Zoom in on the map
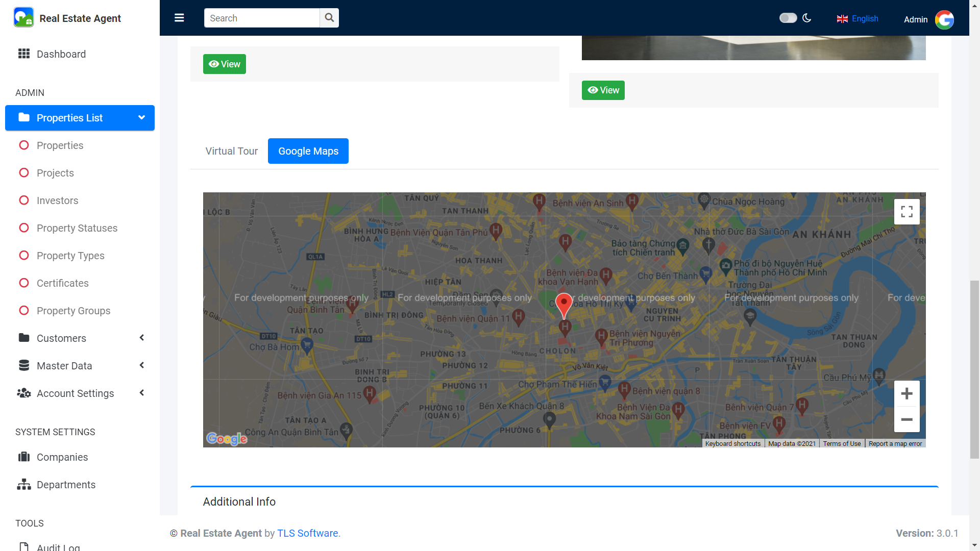980x551 pixels. click(x=906, y=394)
